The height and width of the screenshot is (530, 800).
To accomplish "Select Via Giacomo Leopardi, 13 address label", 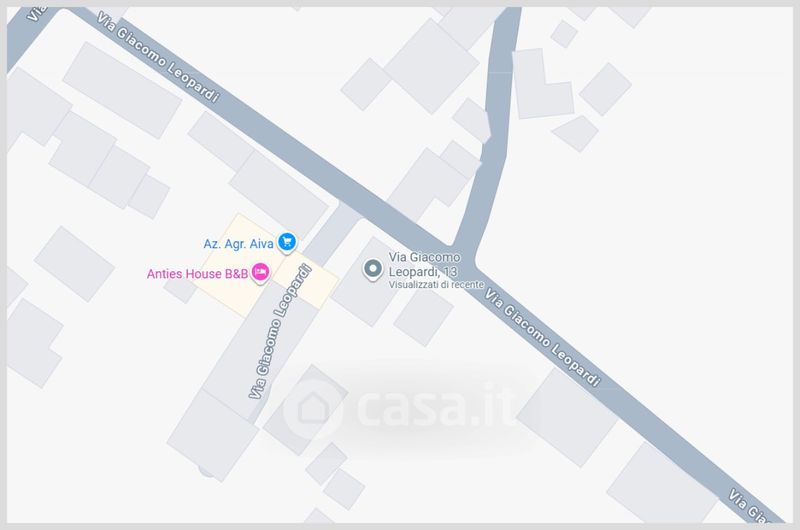I will [x=424, y=264].
